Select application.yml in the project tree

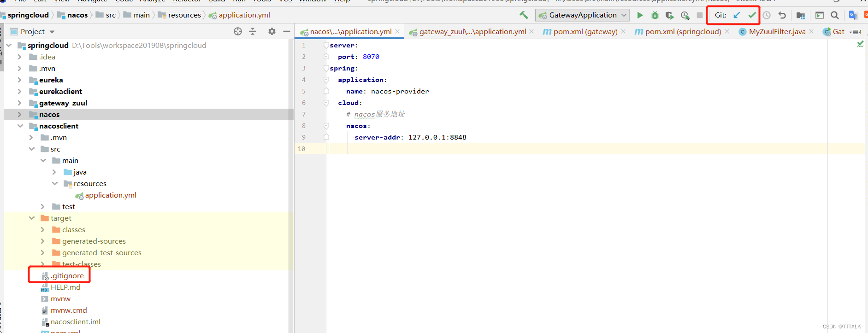(x=111, y=195)
